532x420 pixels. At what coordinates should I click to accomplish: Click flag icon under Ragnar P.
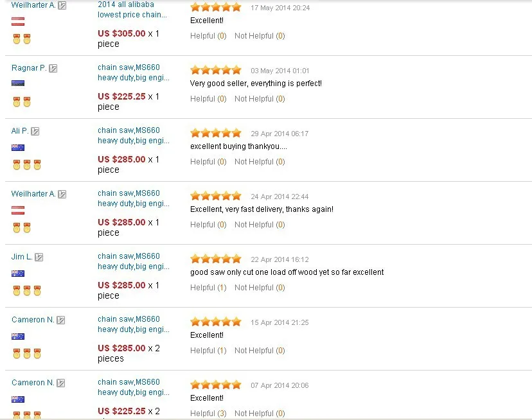pos(18,83)
